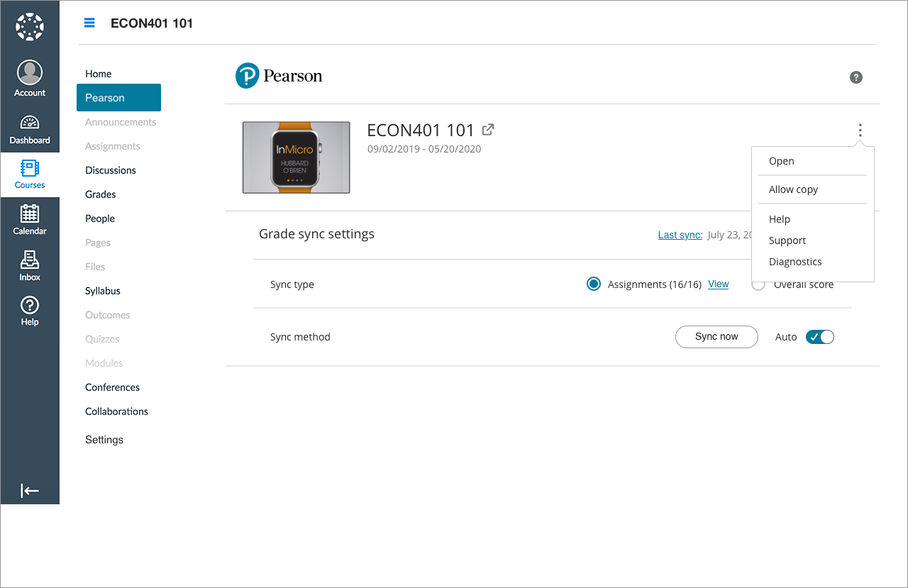This screenshot has width=908, height=588.
Task: Click the Grade sync settings heading
Action: click(316, 234)
